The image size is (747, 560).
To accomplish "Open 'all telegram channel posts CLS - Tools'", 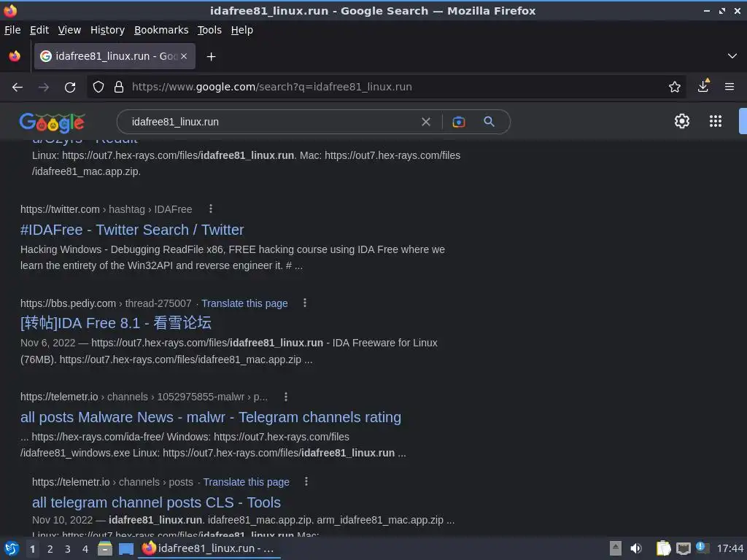I will 156,502.
